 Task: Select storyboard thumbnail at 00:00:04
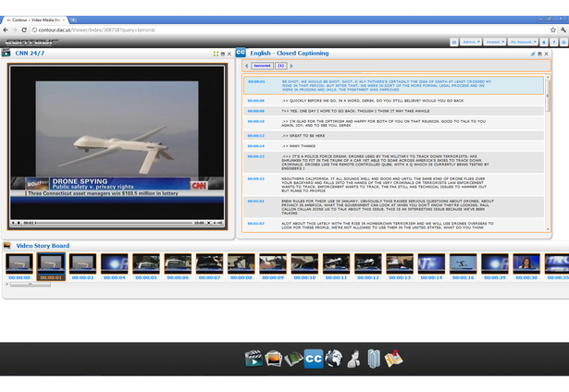pos(115,263)
